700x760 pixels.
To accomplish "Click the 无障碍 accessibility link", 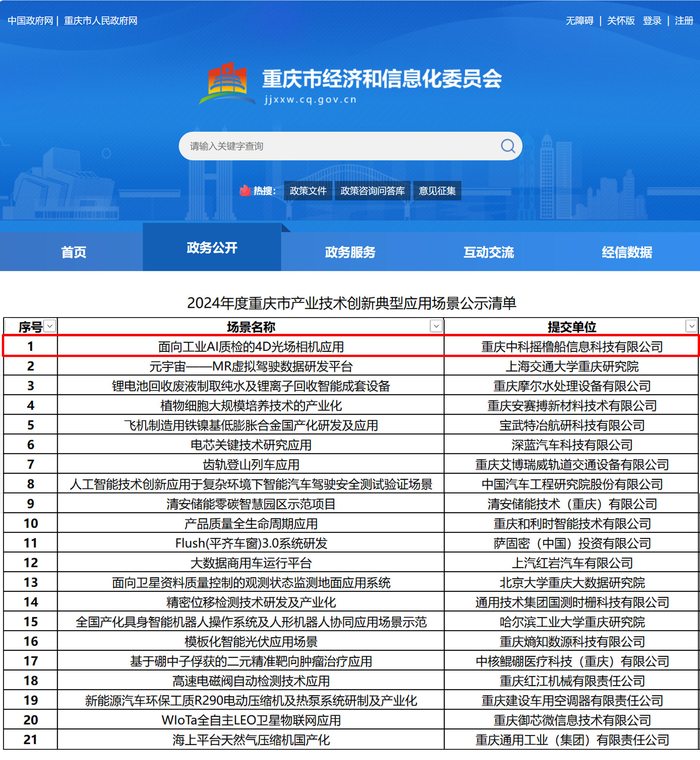I will coord(580,21).
